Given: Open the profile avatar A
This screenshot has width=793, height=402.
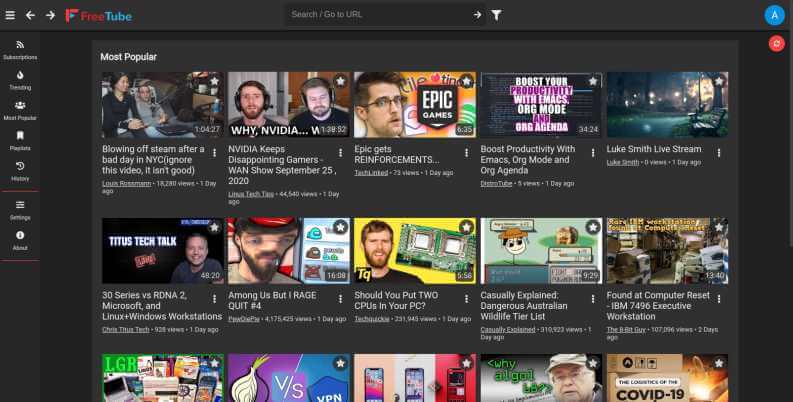Looking at the screenshot, I should point(774,15).
